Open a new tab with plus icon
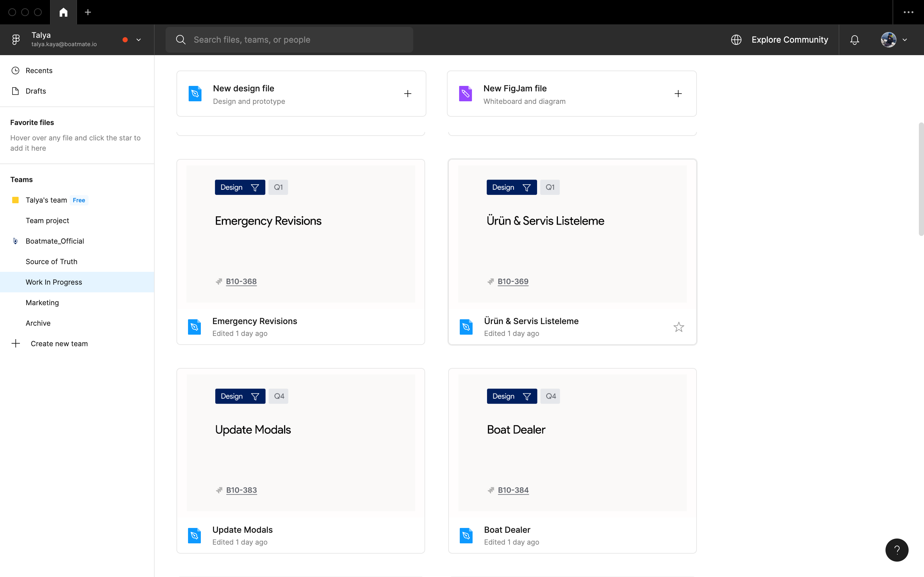 (88, 12)
